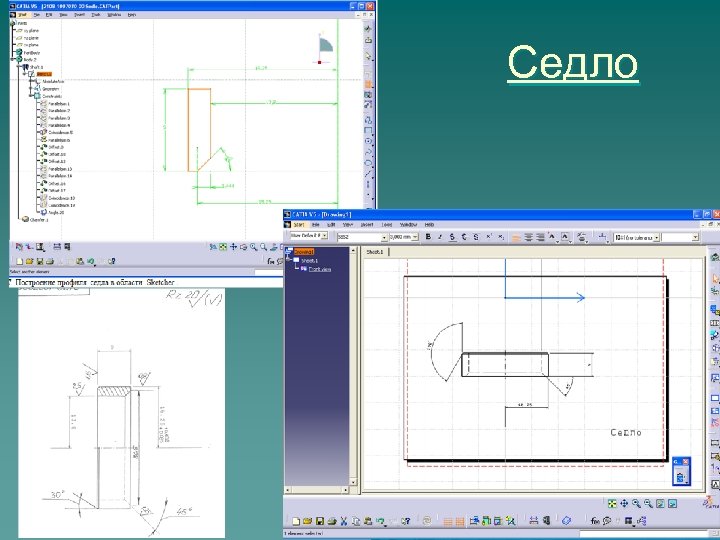Click Zoom In icon in Part window toolbar
The image size is (720, 540).
(x=253, y=247)
